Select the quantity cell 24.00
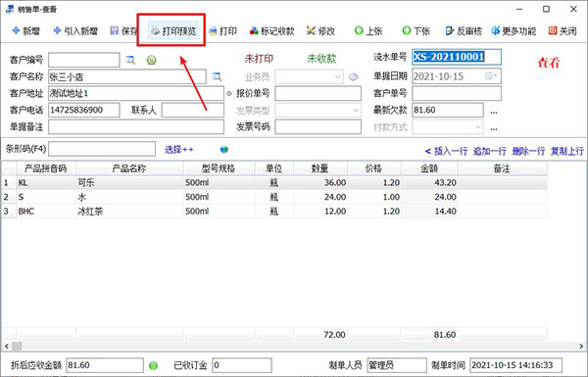The width and height of the screenshot is (588, 377). 320,197
